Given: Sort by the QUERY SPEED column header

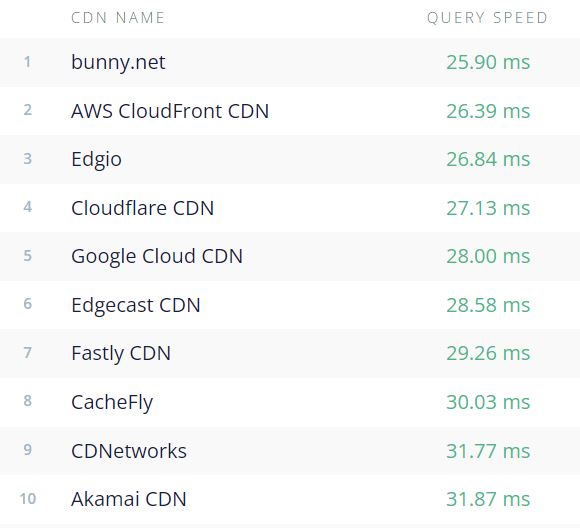Looking at the screenshot, I should 487,18.
